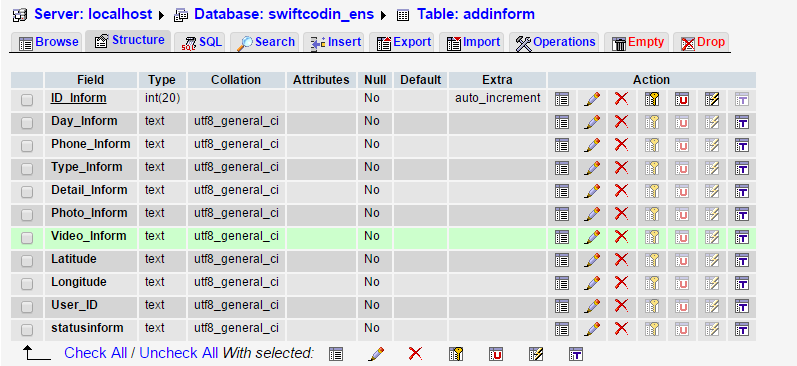The width and height of the screenshot is (797, 366).
Task: Enable the Detail_Inform checkbox
Action: (x=27, y=192)
